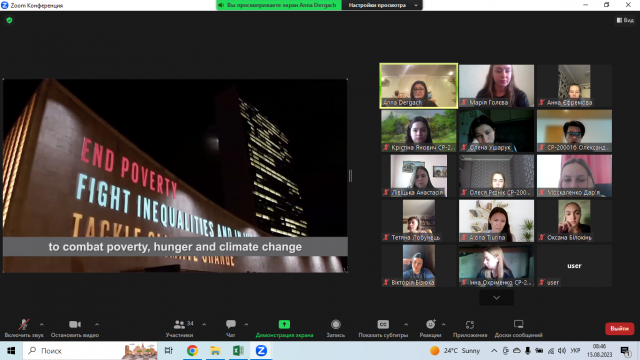
Task: Click the microphone tray icon
Action: click(528, 351)
